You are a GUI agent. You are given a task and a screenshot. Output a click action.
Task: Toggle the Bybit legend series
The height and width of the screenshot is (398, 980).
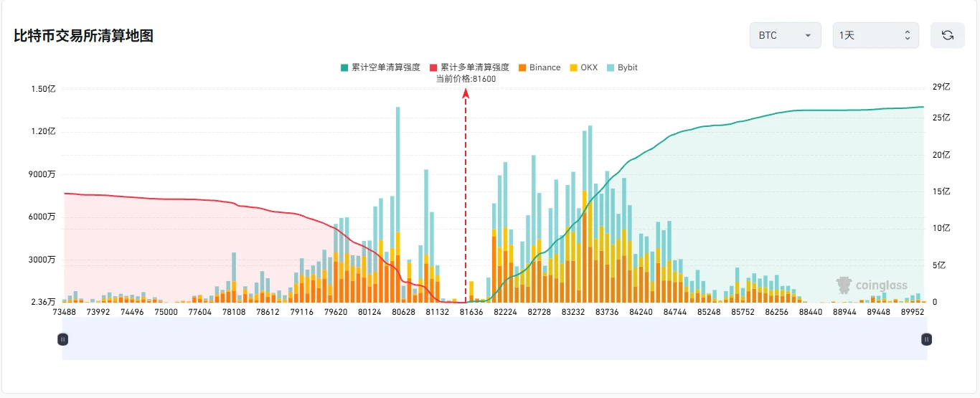coord(621,67)
